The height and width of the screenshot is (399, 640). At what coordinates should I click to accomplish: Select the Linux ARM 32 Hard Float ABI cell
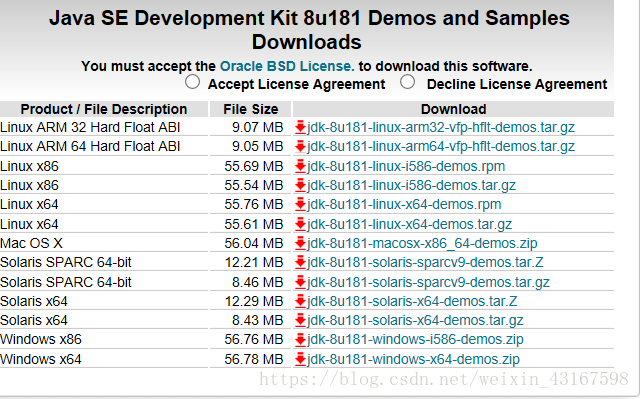click(104, 127)
